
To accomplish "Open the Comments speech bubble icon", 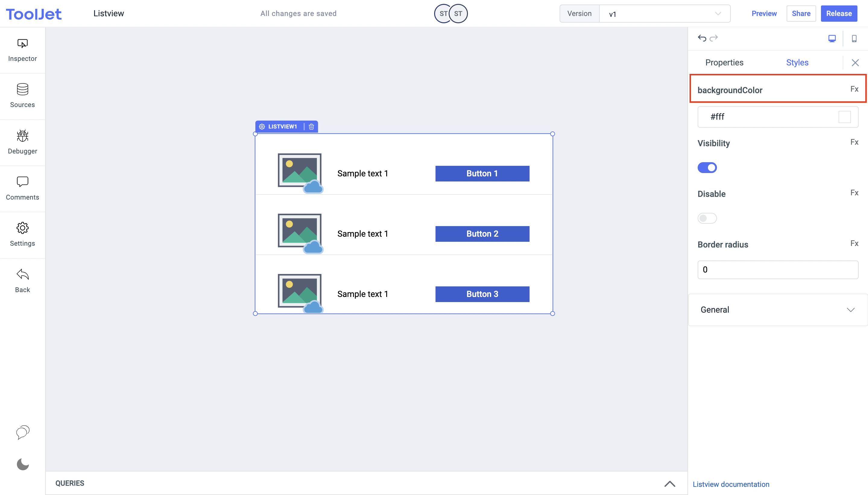I will [22, 182].
